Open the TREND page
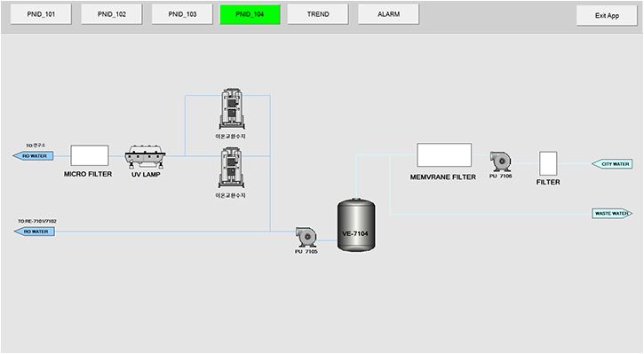The width and height of the screenshot is (644, 354). point(318,14)
